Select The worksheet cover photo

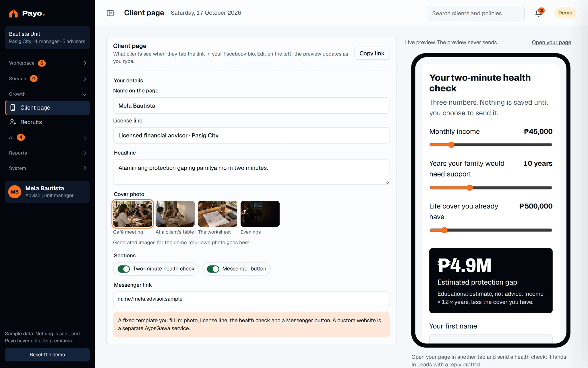click(x=217, y=214)
